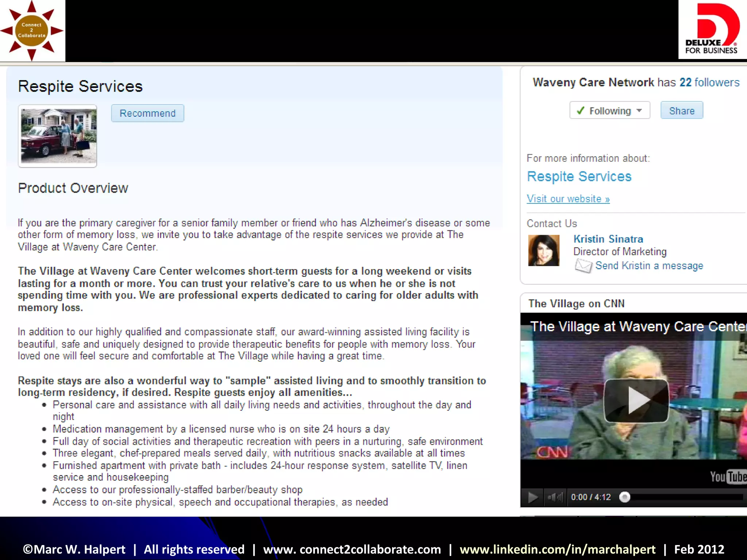Expand the Following dropdown arrow

[639, 110]
